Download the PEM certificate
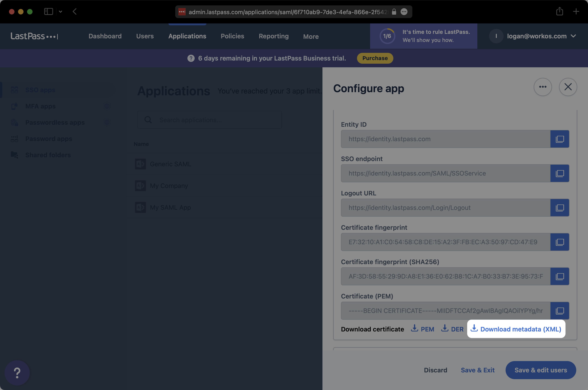588x390 pixels. click(422, 329)
